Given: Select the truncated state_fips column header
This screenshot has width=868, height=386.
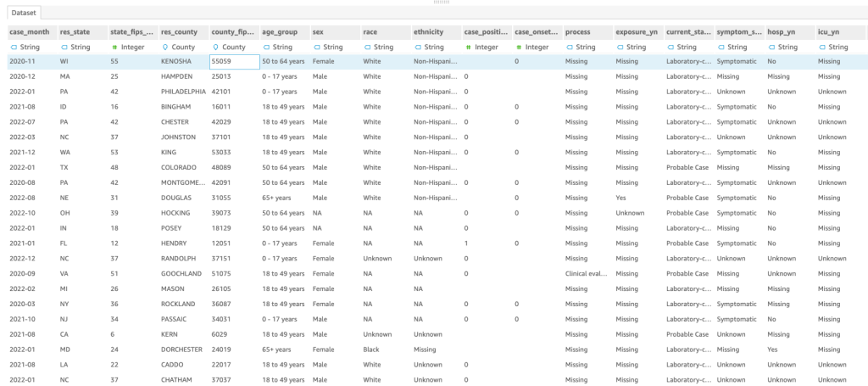Looking at the screenshot, I should click(x=133, y=32).
